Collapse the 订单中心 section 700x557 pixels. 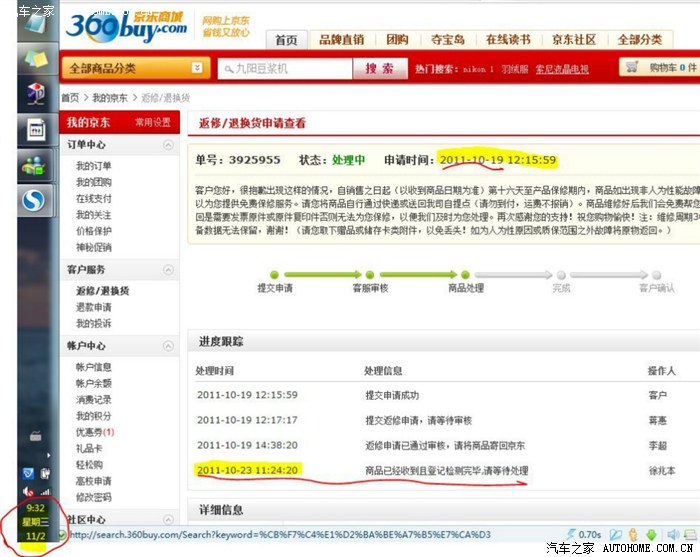click(168, 145)
